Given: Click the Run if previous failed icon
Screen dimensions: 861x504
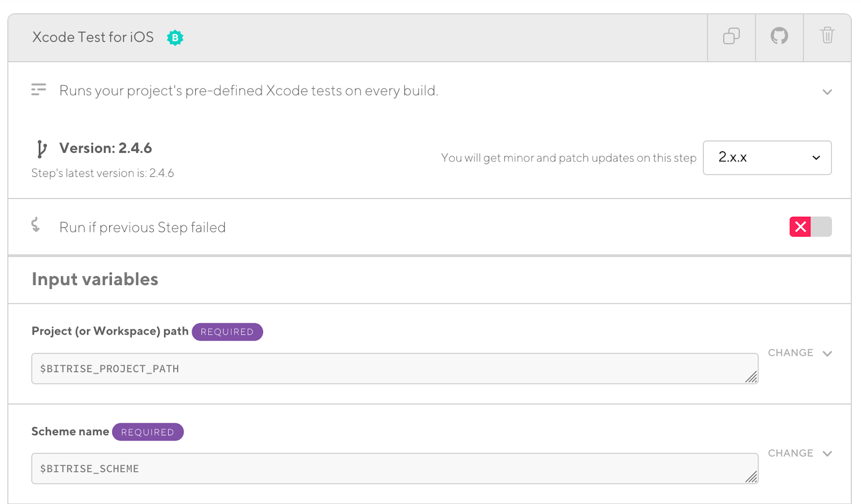Looking at the screenshot, I should tap(36, 225).
